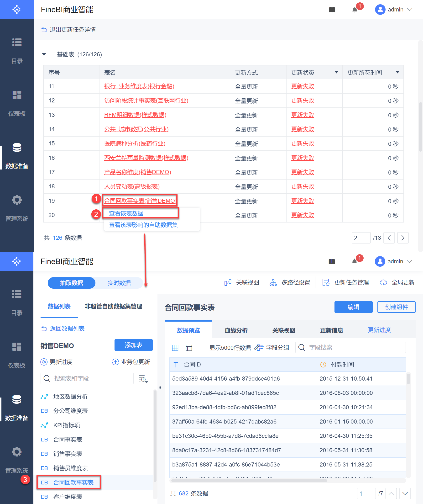Open 目录 in the update-task screen sidebar
423x504 pixels.
tap(17, 51)
